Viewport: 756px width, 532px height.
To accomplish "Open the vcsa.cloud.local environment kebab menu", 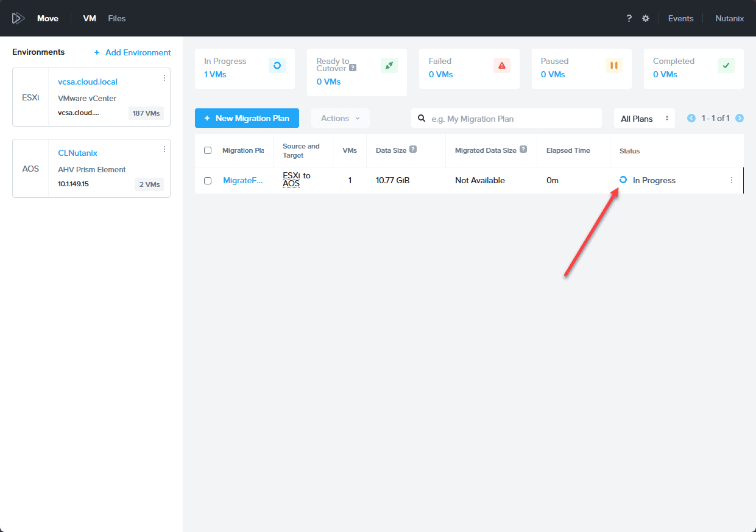I will (x=164, y=78).
